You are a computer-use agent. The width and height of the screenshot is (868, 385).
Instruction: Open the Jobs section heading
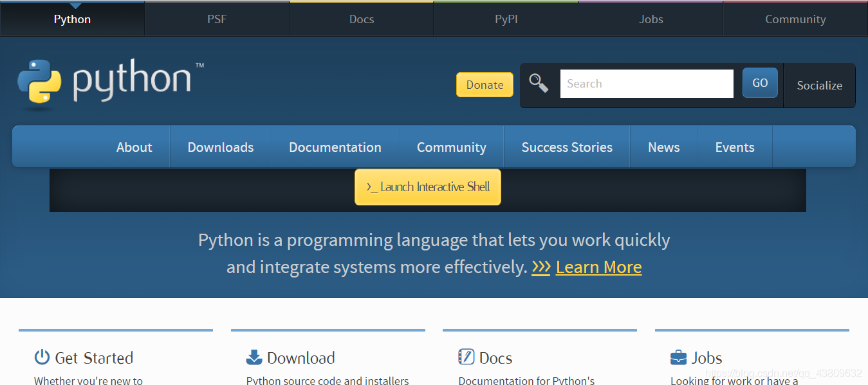coord(706,358)
